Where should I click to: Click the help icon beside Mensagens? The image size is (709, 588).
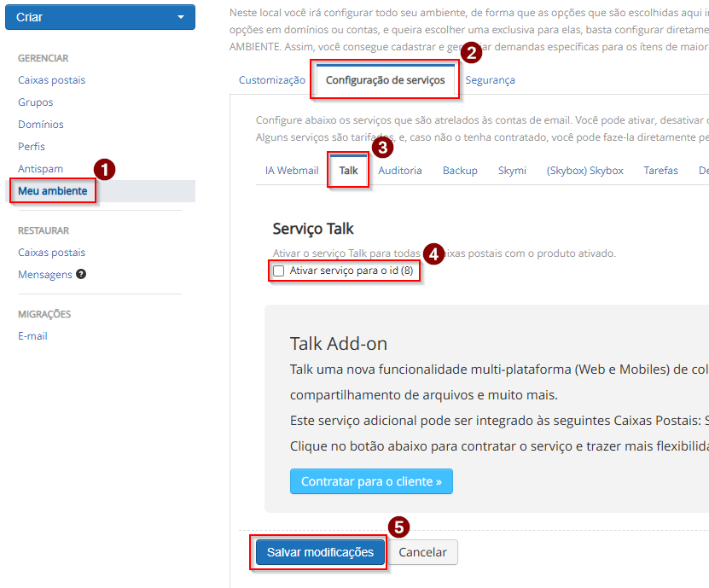[x=81, y=275]
